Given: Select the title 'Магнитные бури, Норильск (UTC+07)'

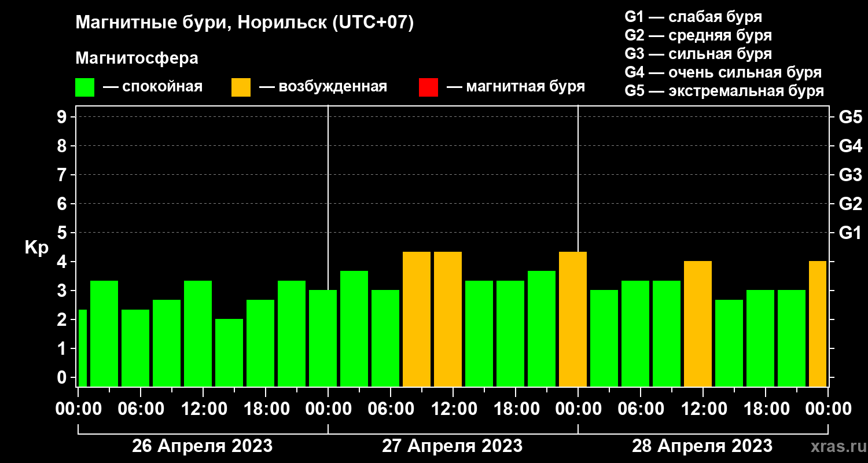Looking at the screenshot, I should coord(245,23).
